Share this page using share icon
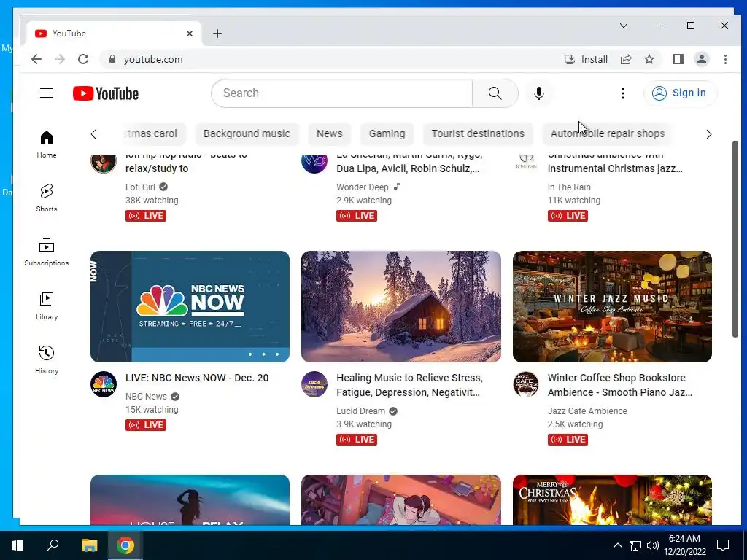 (x=626, y=59)
